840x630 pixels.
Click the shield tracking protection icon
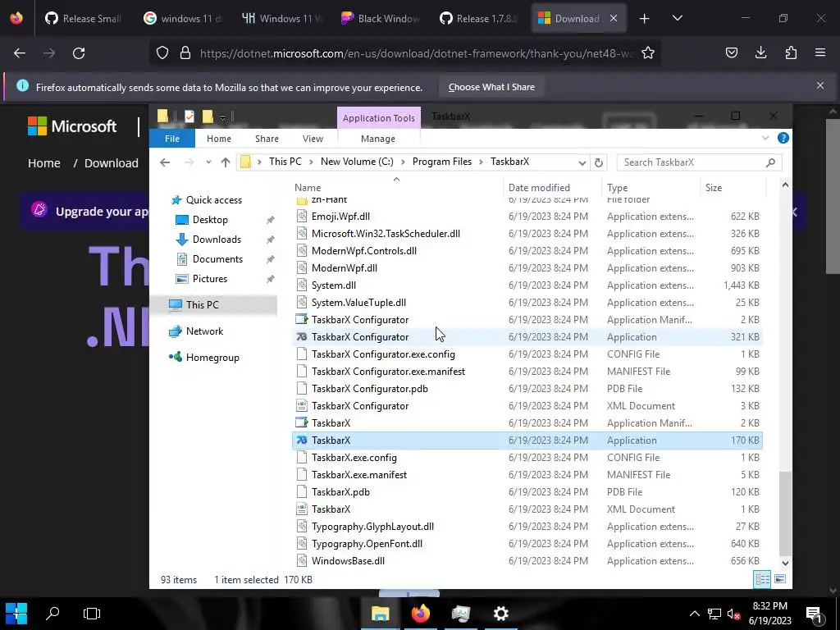point(162,53)
